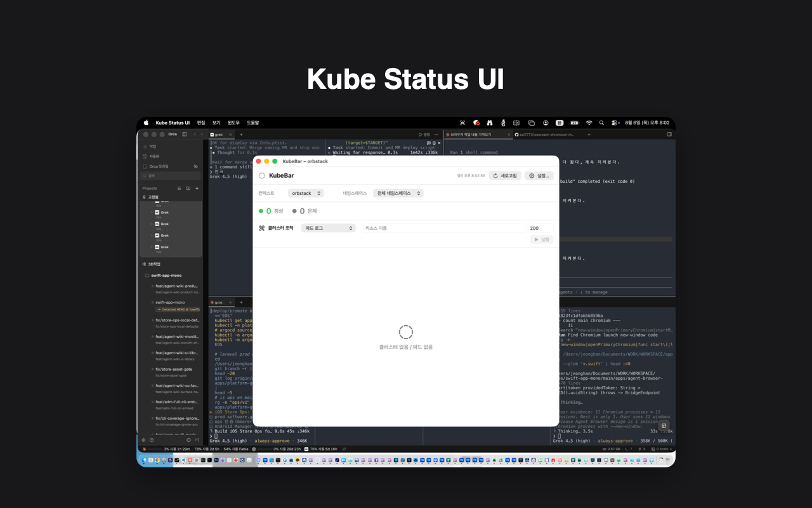Image resolution: width=812 pixels, height=508 pixels.
Task: Open the 보기 menu
Action: [216, 123]
